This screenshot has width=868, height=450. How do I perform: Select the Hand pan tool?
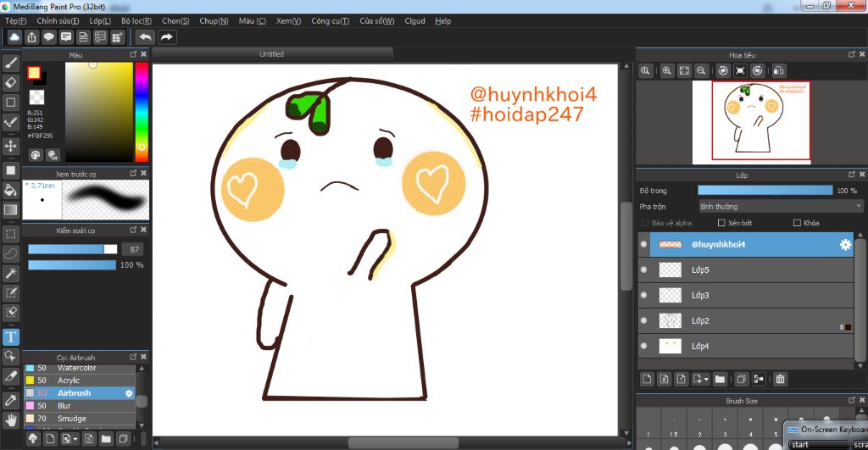tap(10, 419)
